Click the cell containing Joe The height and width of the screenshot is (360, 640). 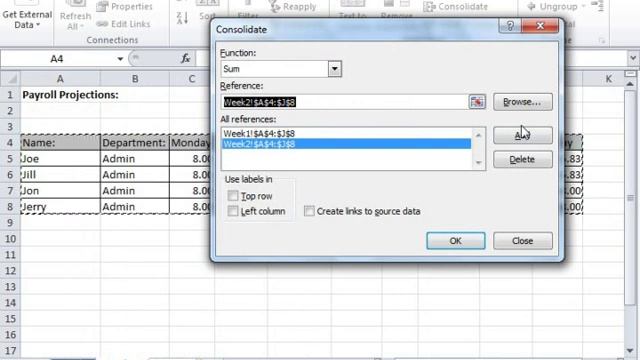[x=60, y=159]
